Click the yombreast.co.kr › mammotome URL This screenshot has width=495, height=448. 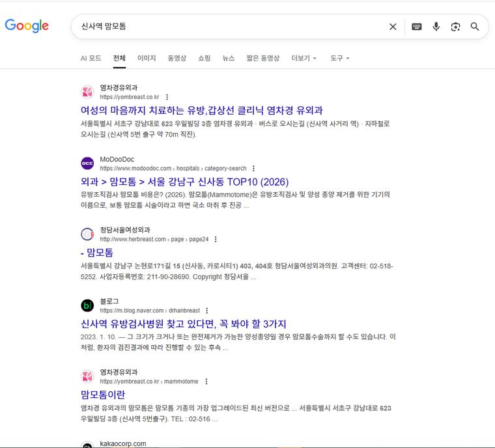click(x=149, y=382)
